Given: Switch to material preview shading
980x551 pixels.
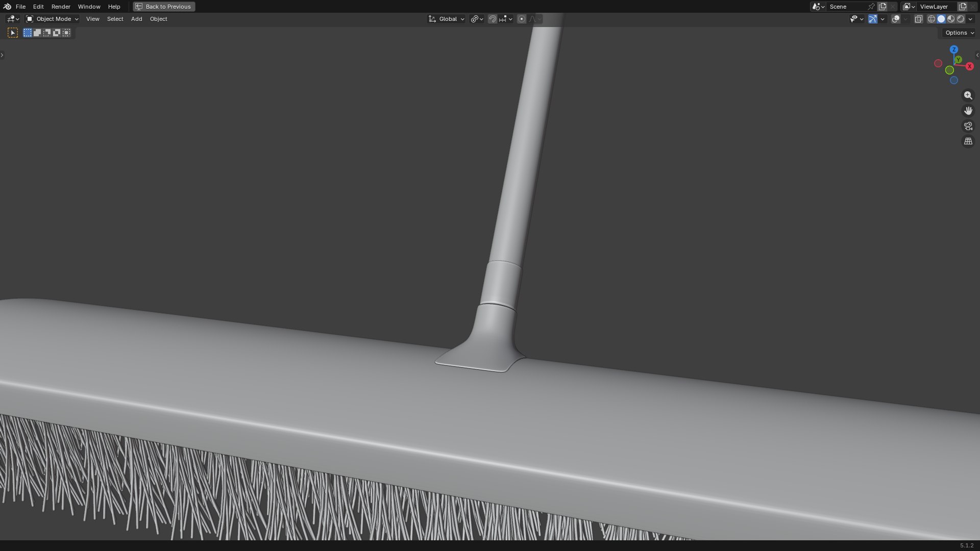Looking at the screenshot, I should pos(951,19).
